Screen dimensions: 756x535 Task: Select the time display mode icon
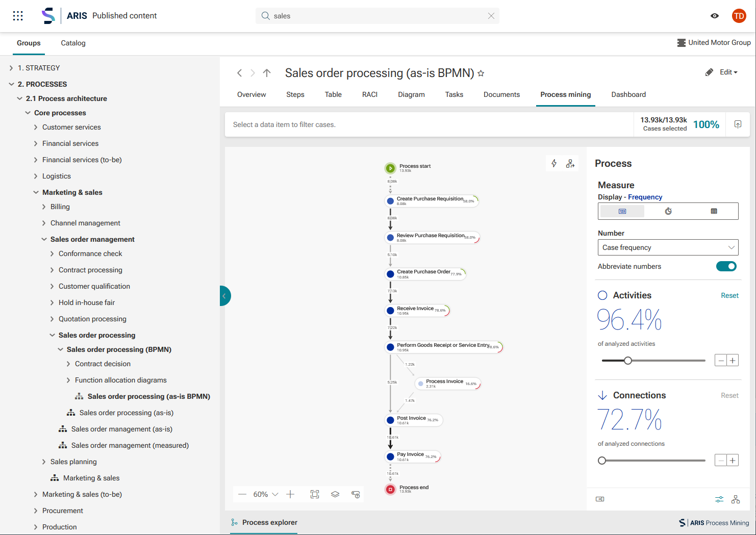click(x=668, y=211)
